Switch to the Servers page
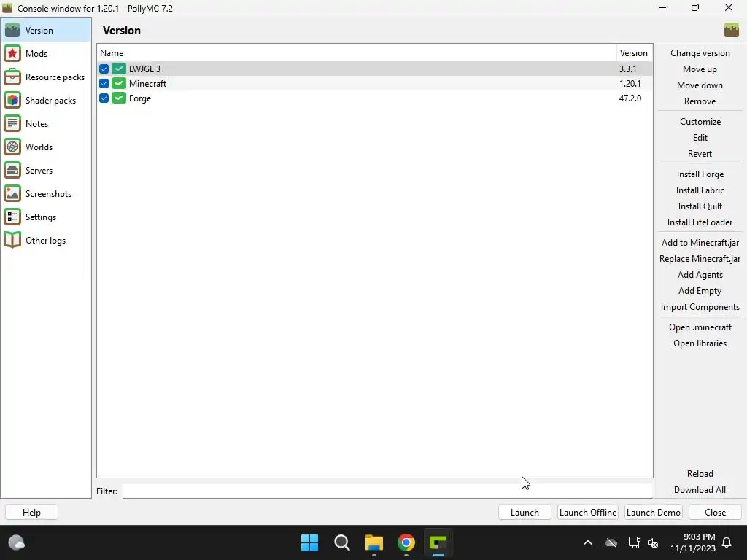The image size is (747, 560). [46, 170]
